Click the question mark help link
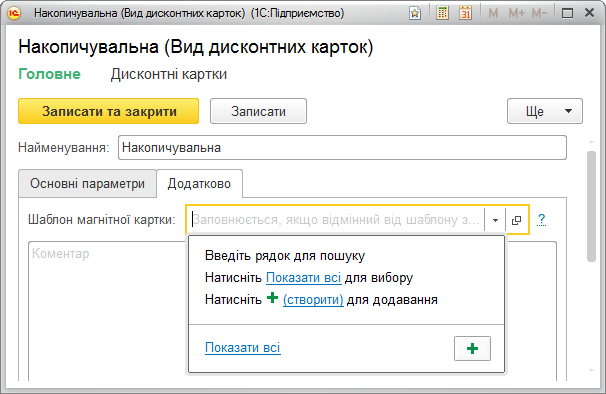The image size is (606, 394). [x=541, y=220]
